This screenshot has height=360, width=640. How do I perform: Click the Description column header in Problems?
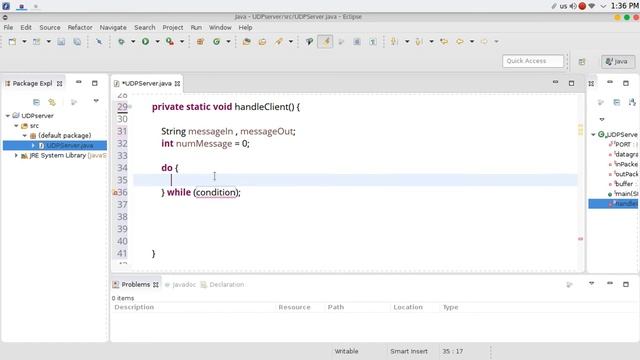[x=134, y=307]
